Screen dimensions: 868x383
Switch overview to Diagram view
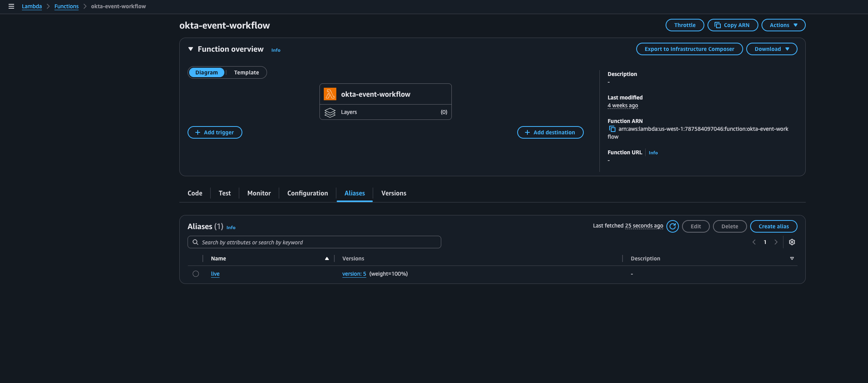[206, 72]
